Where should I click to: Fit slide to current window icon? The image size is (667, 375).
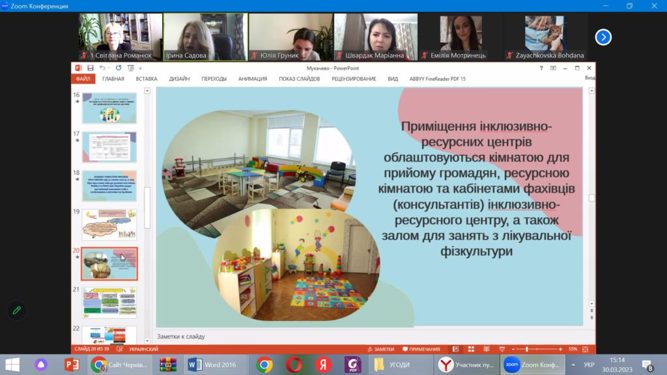point(585,349)
